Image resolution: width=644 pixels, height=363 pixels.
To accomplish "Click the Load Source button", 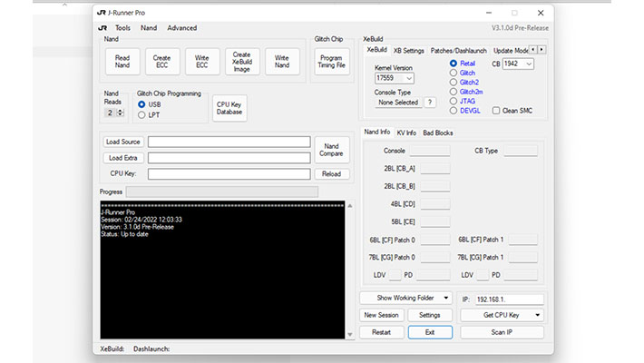I will point(123,142).
